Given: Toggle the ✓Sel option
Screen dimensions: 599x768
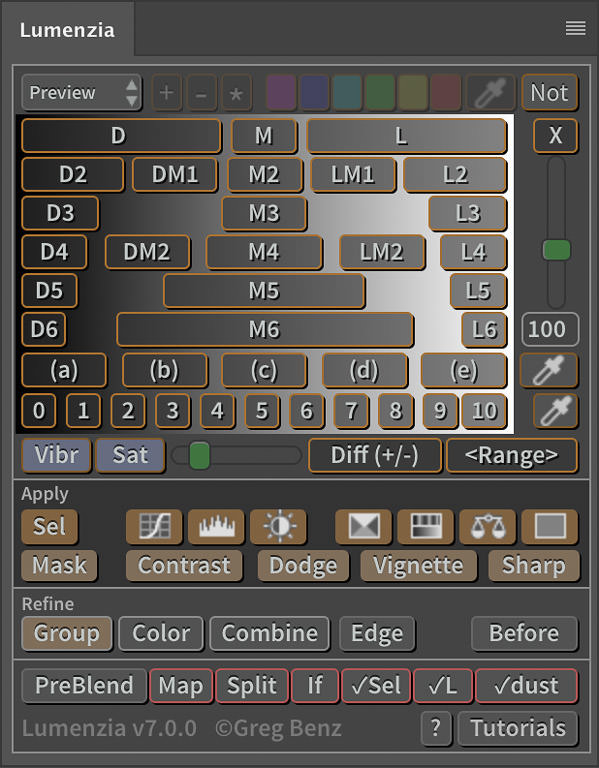Looking at the screenshot, I should (376, 685).
